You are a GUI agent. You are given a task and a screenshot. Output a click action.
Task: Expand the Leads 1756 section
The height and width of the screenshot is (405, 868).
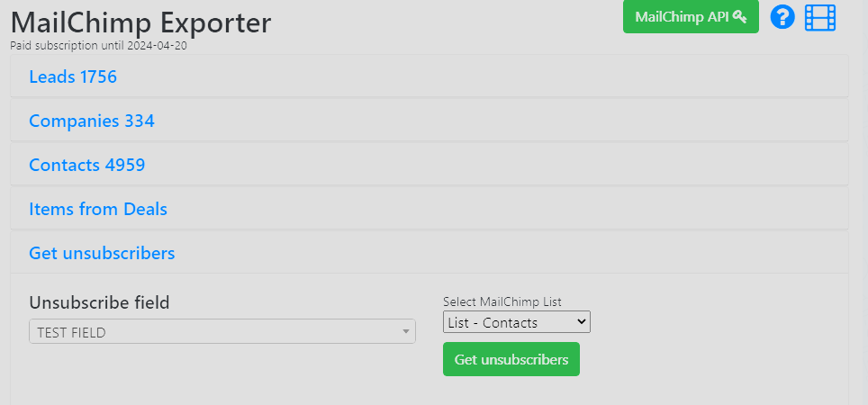(x=73, y=77)
